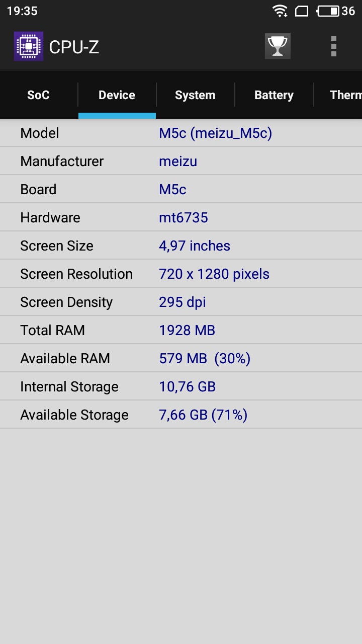Tap the Model row showing M5c

click(x=181, y=133)
